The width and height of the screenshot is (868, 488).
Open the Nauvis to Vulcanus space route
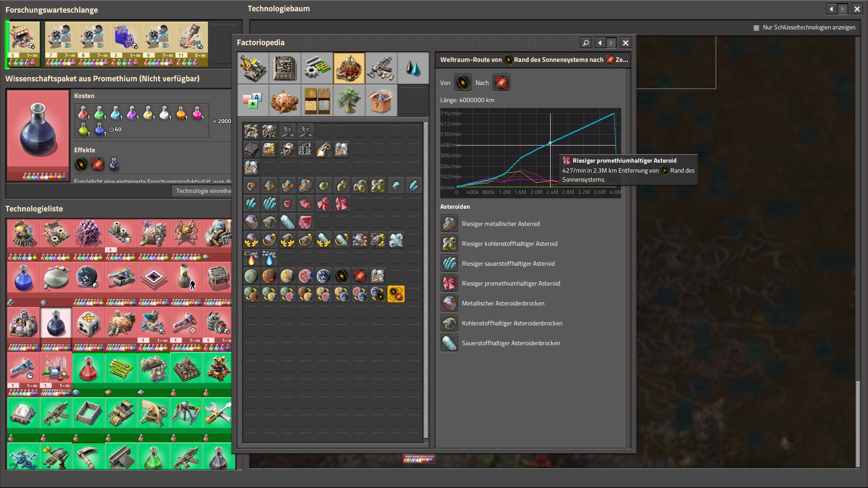251,294
